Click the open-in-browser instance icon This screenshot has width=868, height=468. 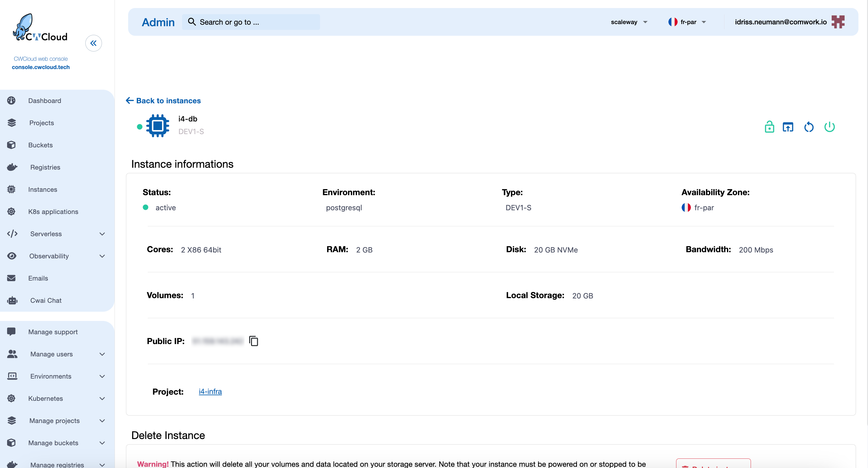click(x=788, y=127)
